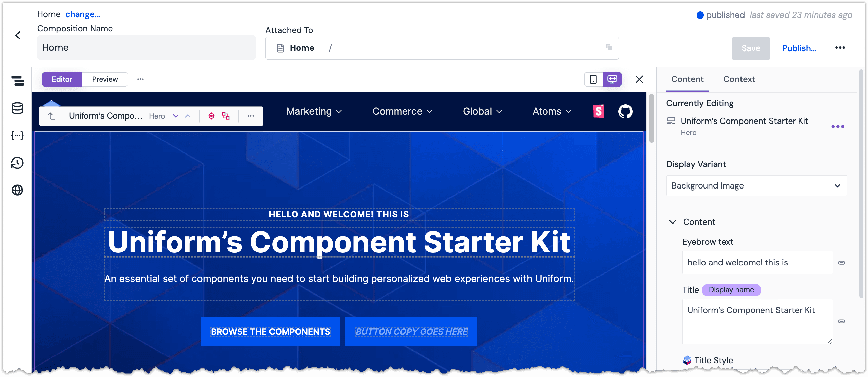Click the Save button
The image size is (868, 377).
[751, 48]
